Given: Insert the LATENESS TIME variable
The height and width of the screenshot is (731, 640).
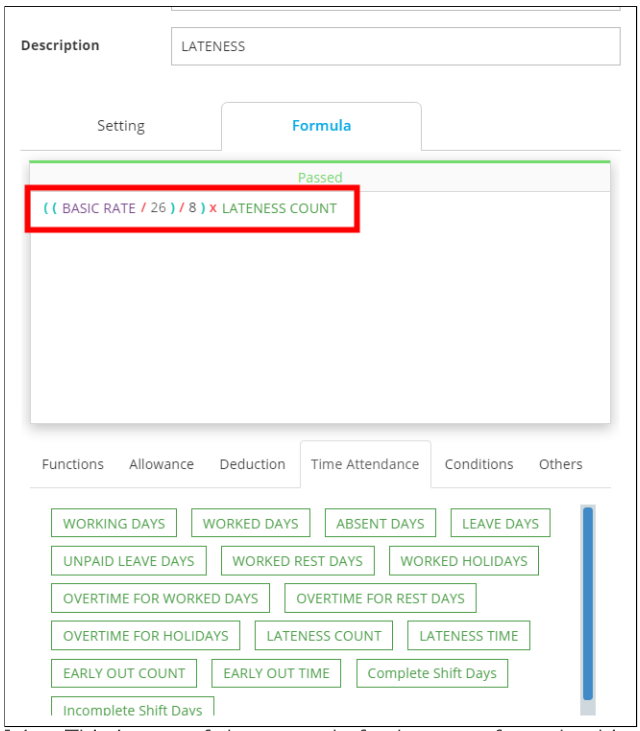Looking at the screenshot, I should [469, 635].
